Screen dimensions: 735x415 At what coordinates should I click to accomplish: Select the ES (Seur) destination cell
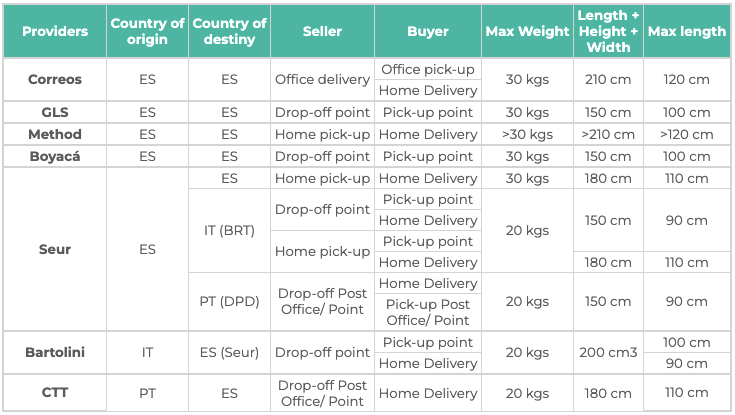pos(229,352)
